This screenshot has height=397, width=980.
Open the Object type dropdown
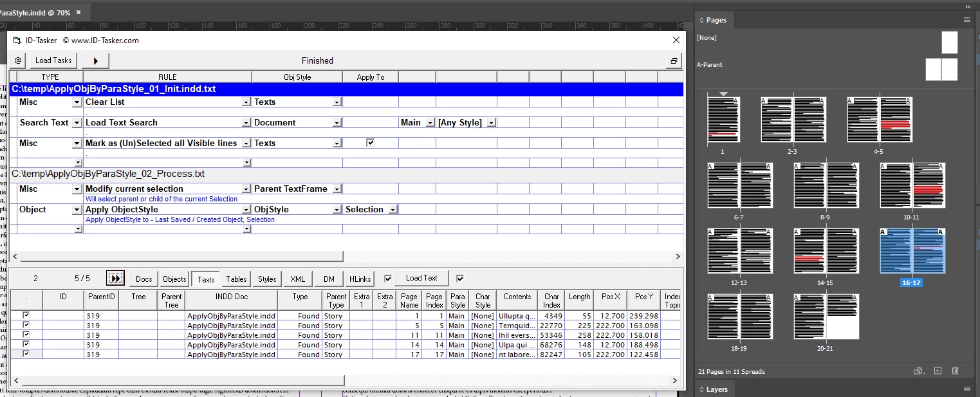pyautogui.click(x=77, y=210)
